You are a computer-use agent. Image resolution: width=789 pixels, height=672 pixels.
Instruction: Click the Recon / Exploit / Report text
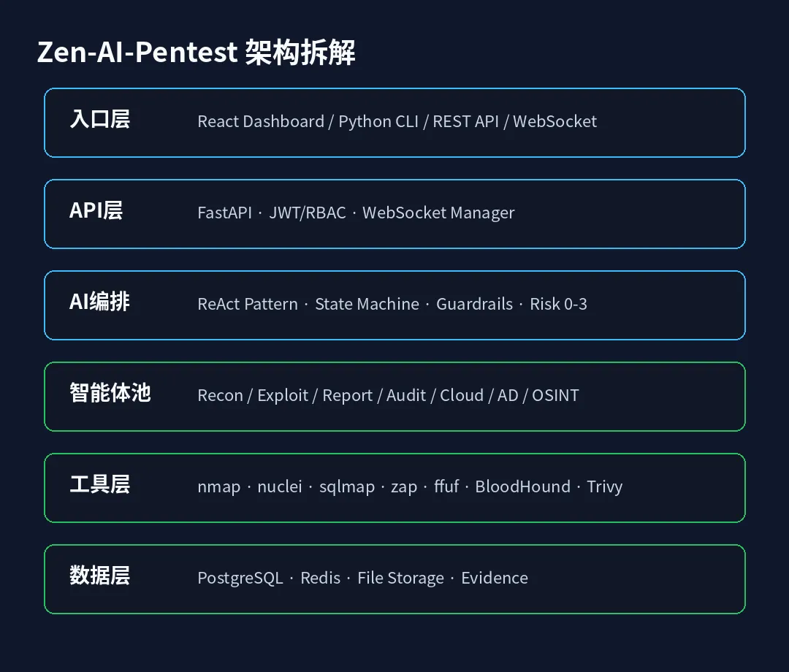click(286, 395)
